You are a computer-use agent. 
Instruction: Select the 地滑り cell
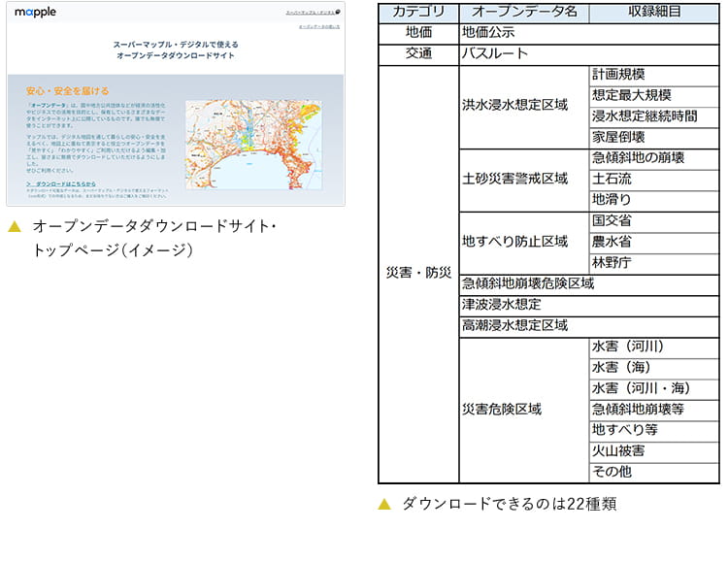pos(654,201)
